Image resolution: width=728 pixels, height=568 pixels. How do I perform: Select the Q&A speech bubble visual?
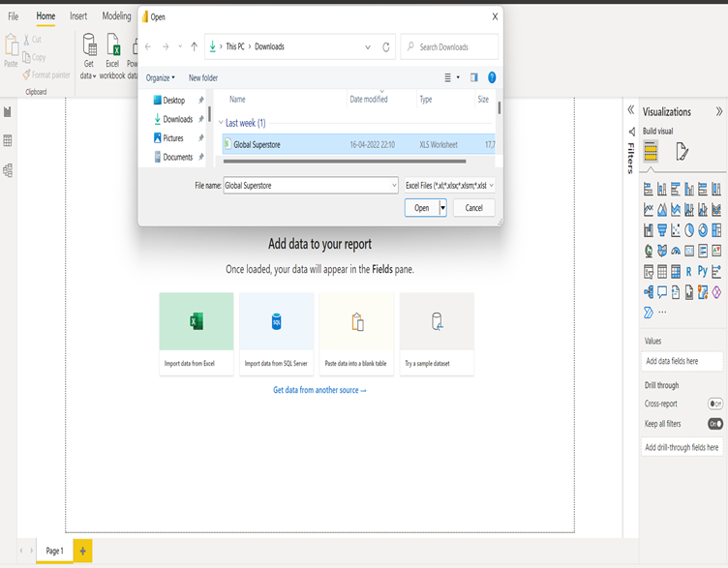click(x=662, y=292)
